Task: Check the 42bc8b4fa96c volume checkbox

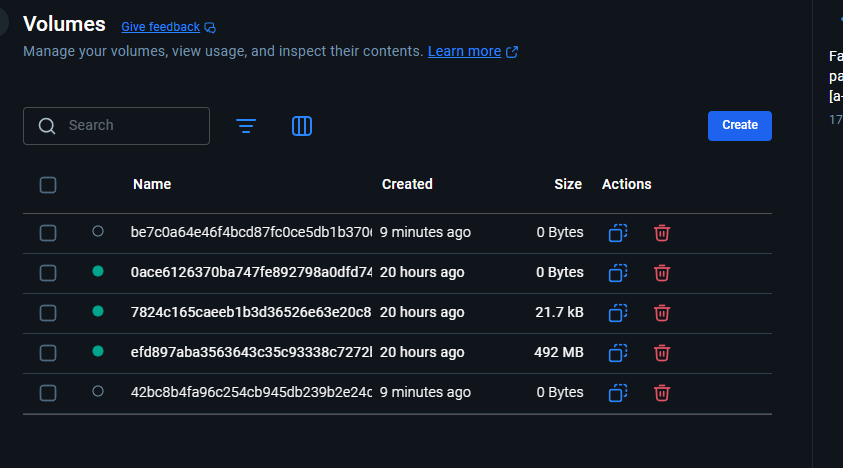Action: pyautogui.click(x=48, y=393)
